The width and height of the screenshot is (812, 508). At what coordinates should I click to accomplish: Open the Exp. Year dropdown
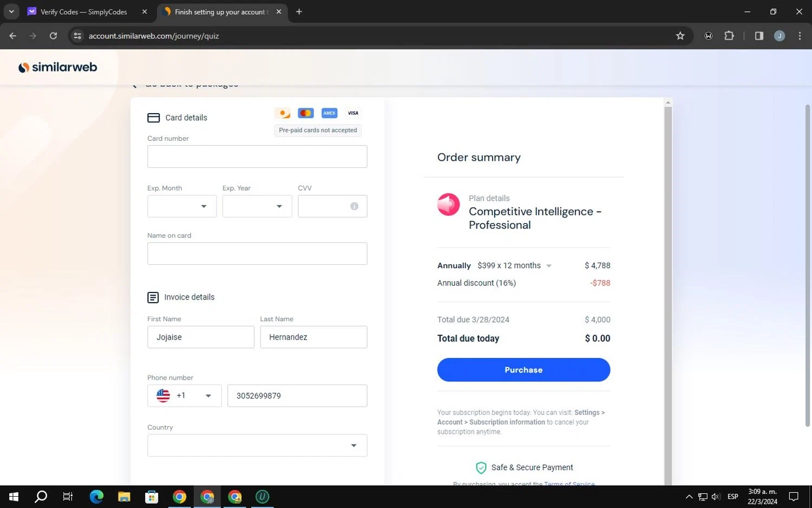point(257,206)
